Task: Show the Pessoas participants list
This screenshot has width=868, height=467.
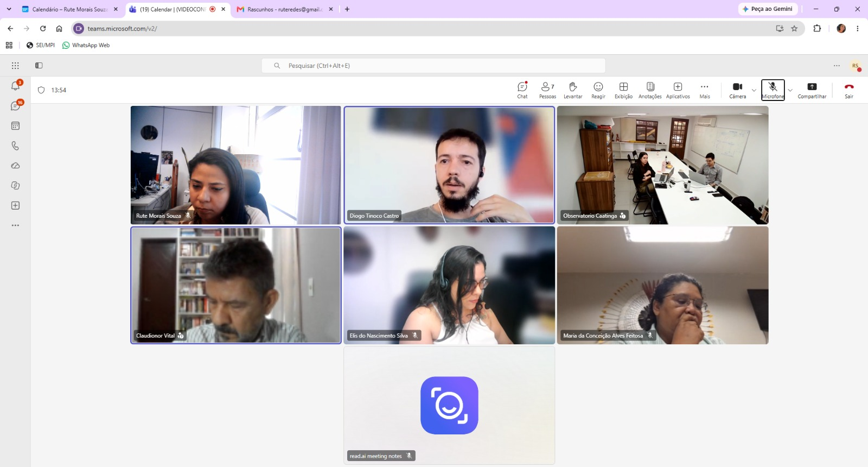Action: [547, 90]
